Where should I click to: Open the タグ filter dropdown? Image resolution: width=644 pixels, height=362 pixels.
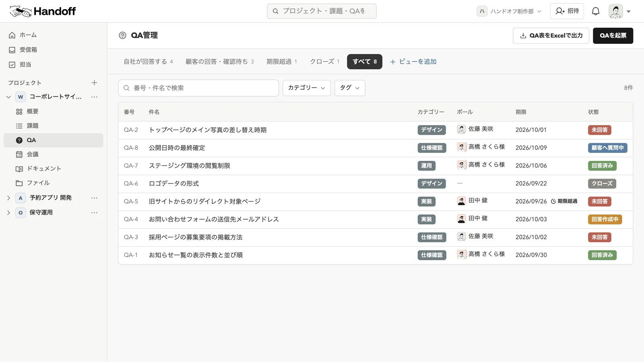pos(350,88)
